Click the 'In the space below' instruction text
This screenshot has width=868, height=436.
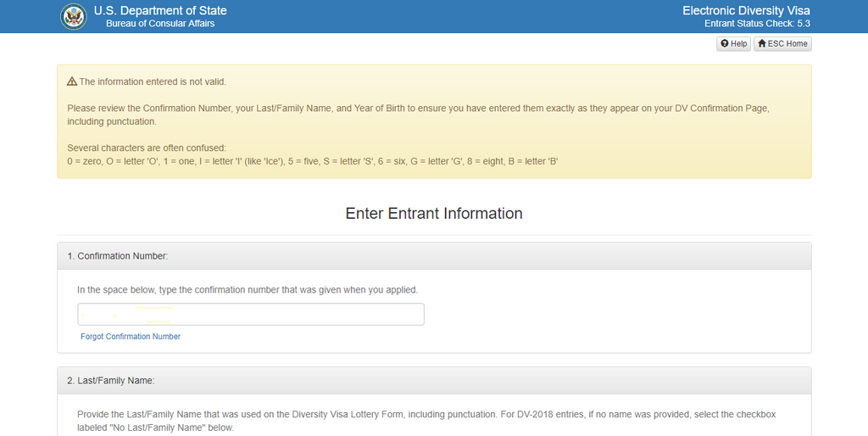[x=248, y=290]
